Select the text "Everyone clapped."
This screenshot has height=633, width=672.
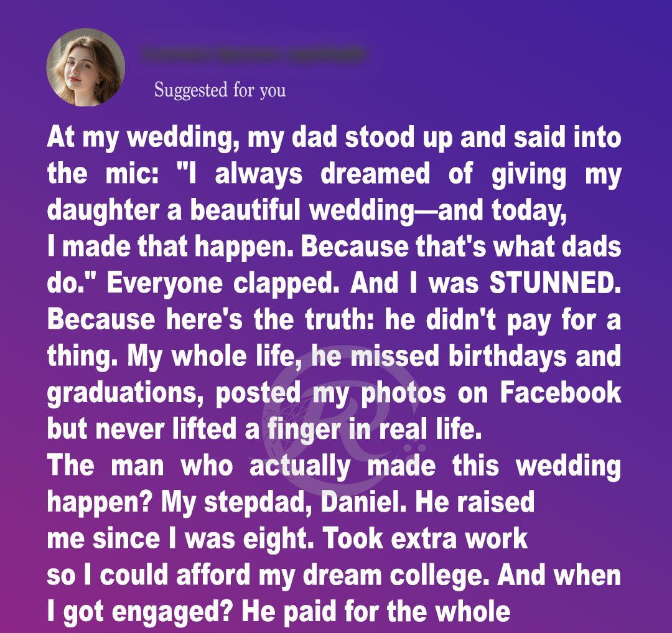click(222, 283)
